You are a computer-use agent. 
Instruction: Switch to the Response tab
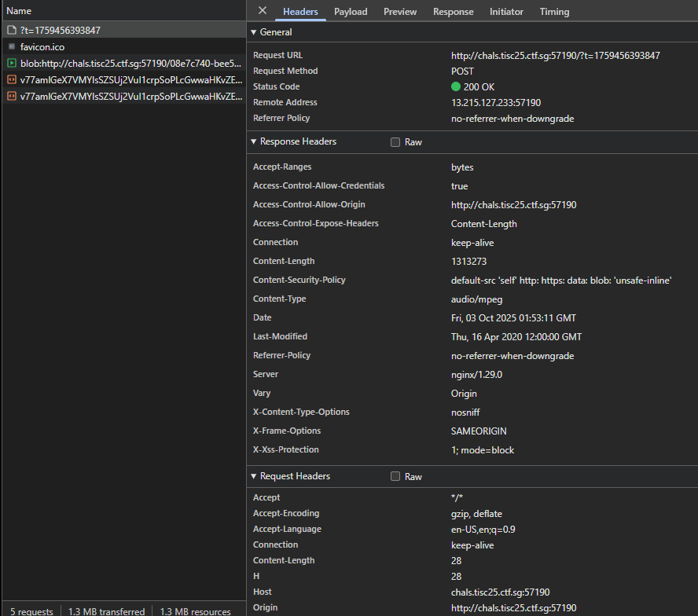(x=454, y=12)
